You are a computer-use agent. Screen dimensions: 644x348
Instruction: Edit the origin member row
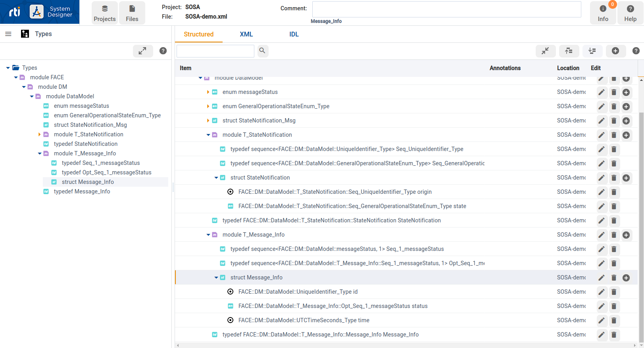point(602,192)
